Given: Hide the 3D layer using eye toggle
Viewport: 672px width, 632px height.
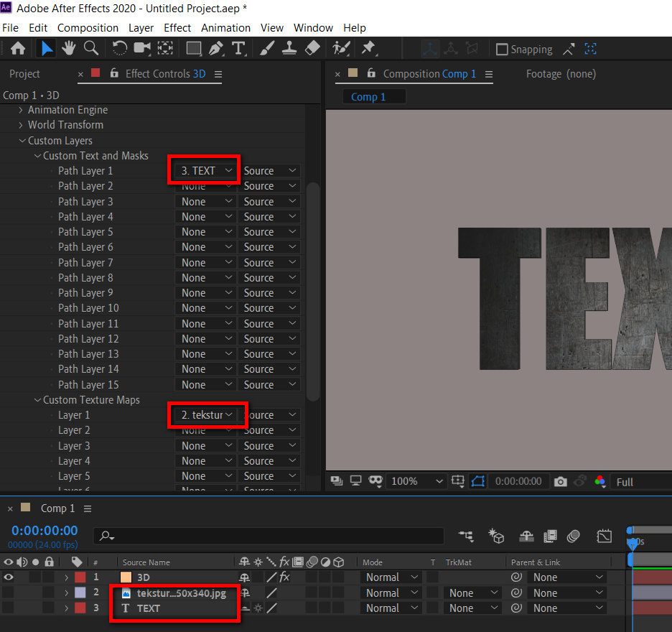Looking at the screenshot, I should tap(9, 577).
